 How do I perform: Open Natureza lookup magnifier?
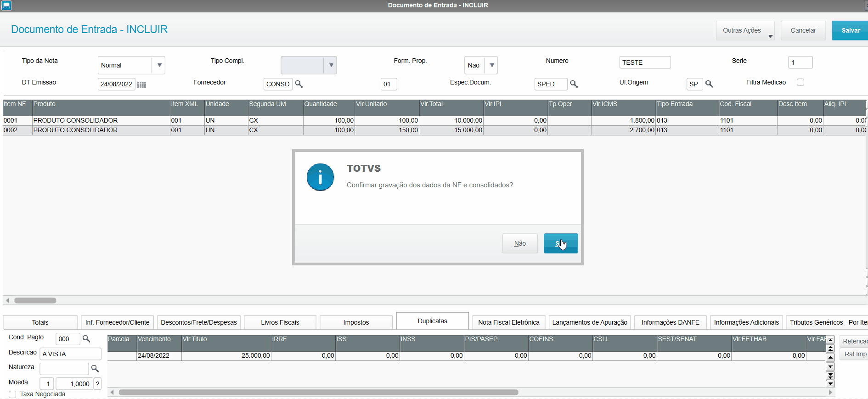pyautogui.click(x=95, y=368)
